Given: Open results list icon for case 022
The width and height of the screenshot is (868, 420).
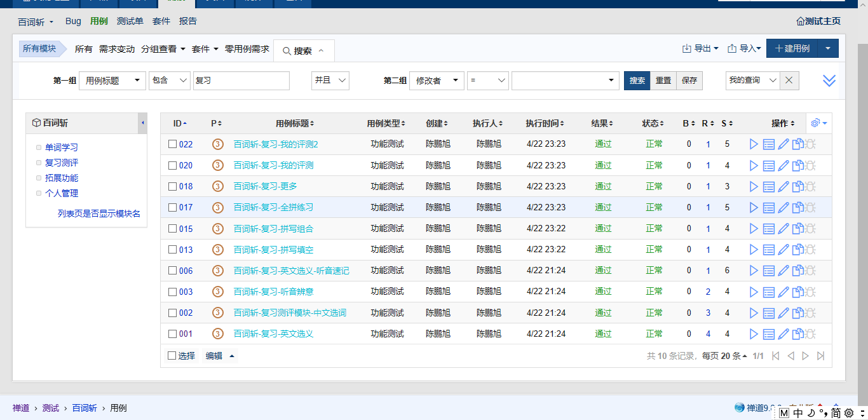Looking at the screenshot, I should [769, 144].
